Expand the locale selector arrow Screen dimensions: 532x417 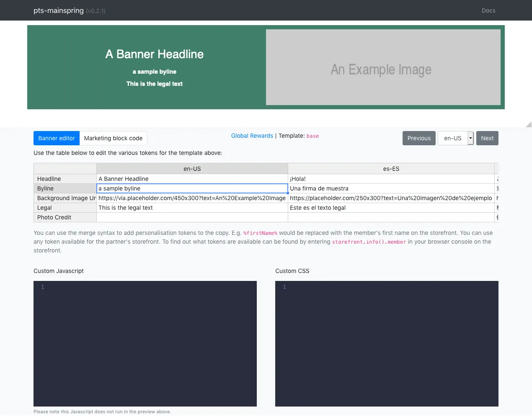pos(470,138)
